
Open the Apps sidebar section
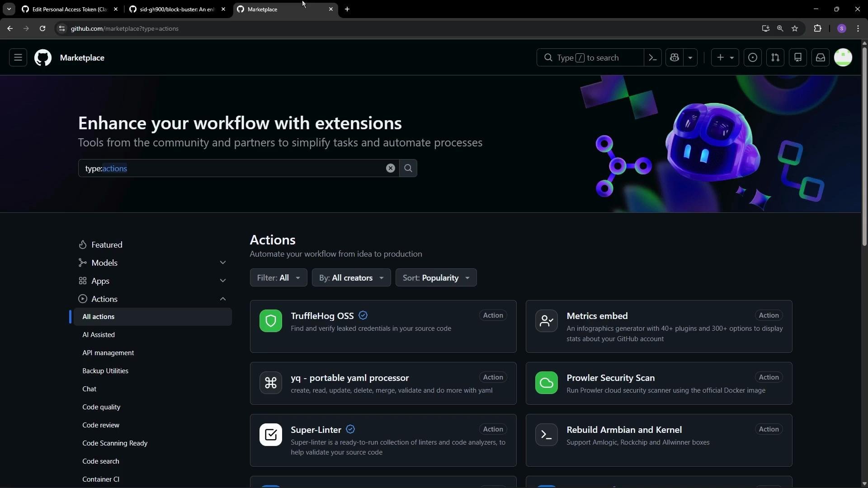coord(100,281)
